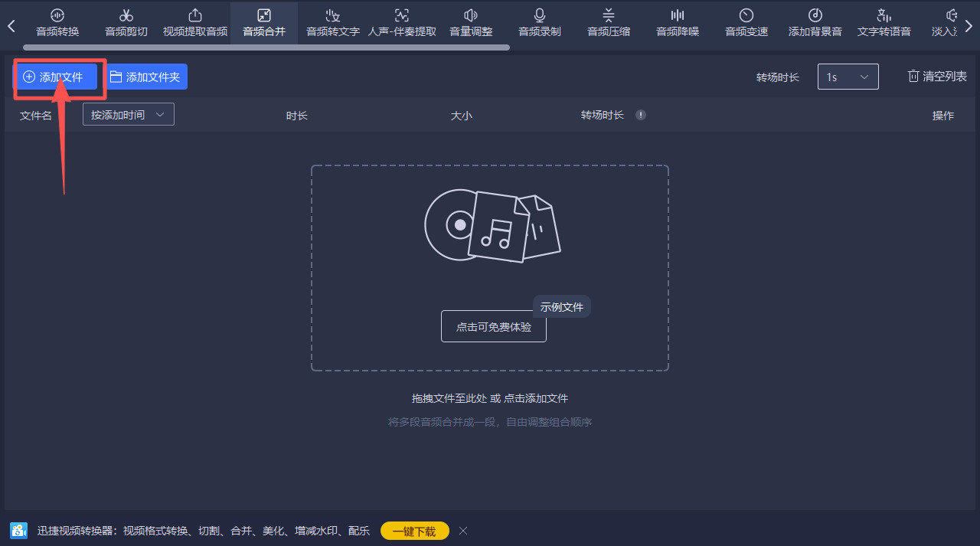Image resolution: width=980 pixels, height=546 pixels.
Task: Switch to the 音频合并 merge tab
Action: (263, 21)
